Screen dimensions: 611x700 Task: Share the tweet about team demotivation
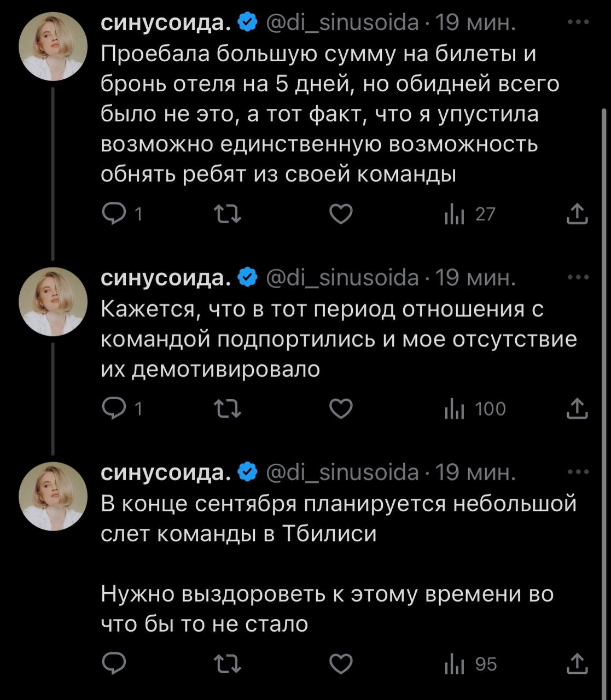(577, 409)
